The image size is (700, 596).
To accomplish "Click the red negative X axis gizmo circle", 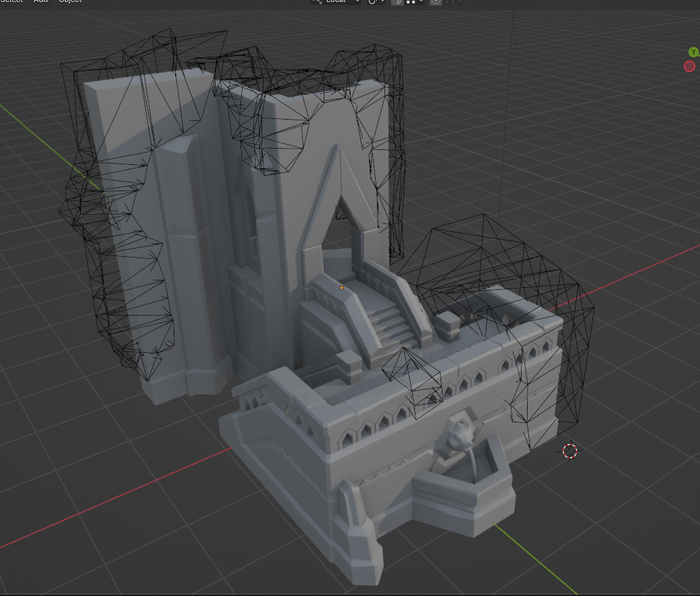I will 689,66.
